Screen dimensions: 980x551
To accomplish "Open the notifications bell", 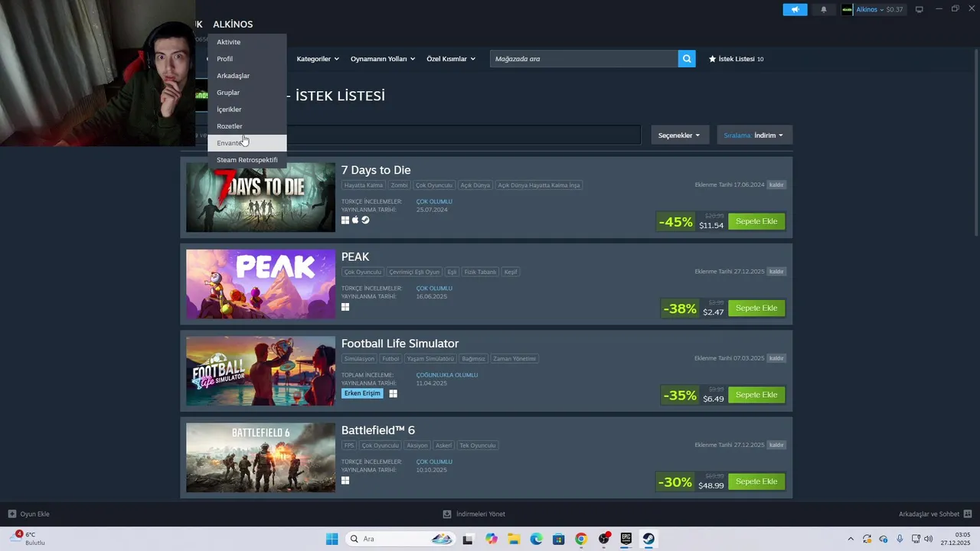I will click(824, 10).
